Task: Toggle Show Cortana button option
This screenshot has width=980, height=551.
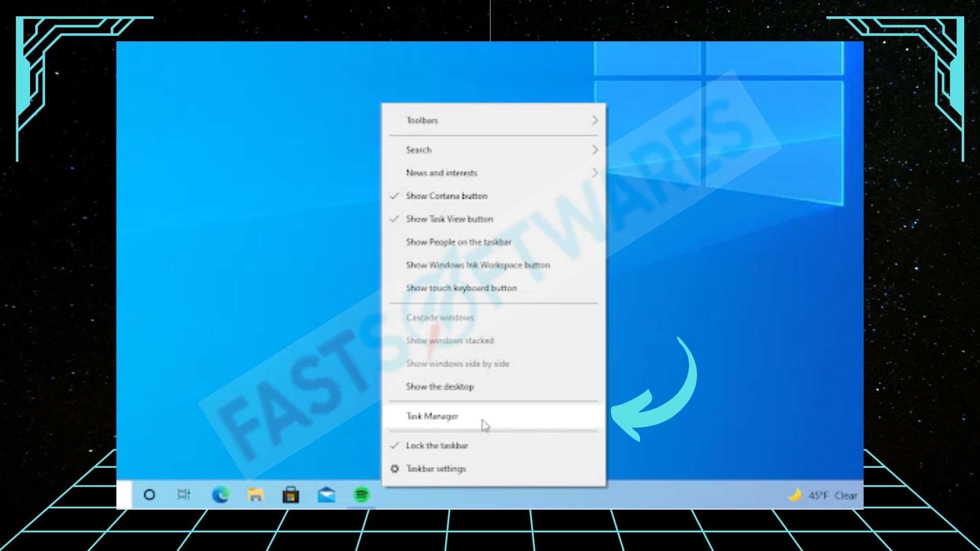Action: (494, 196)
